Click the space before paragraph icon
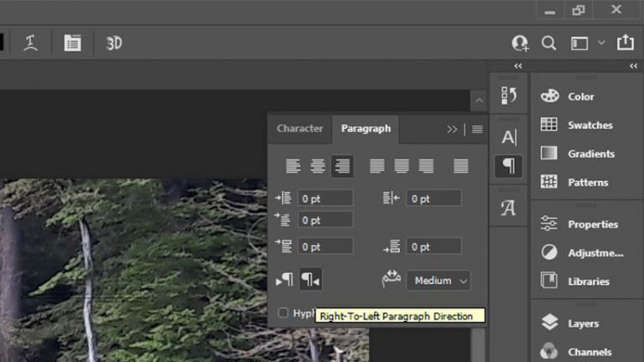 coord(283,246)
